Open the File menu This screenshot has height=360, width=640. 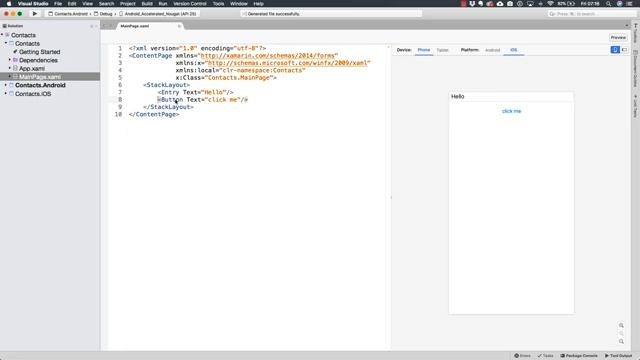coord(58,4)
